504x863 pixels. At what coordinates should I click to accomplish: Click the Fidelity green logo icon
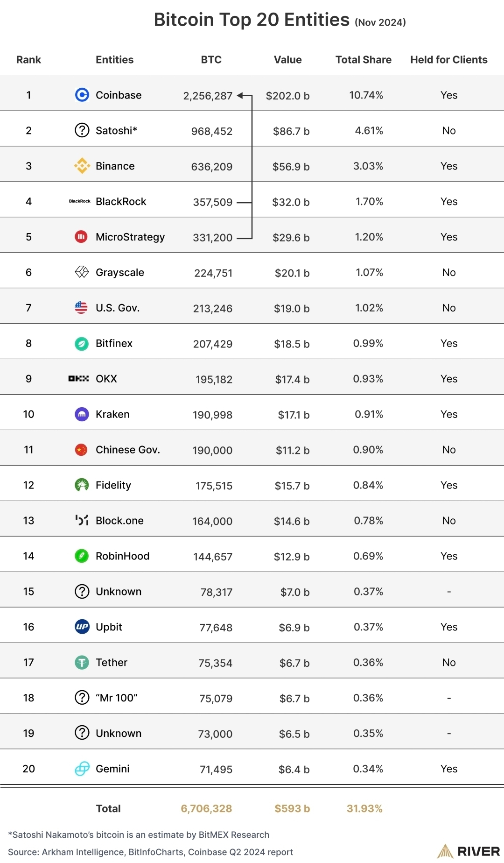click(82, 485)
